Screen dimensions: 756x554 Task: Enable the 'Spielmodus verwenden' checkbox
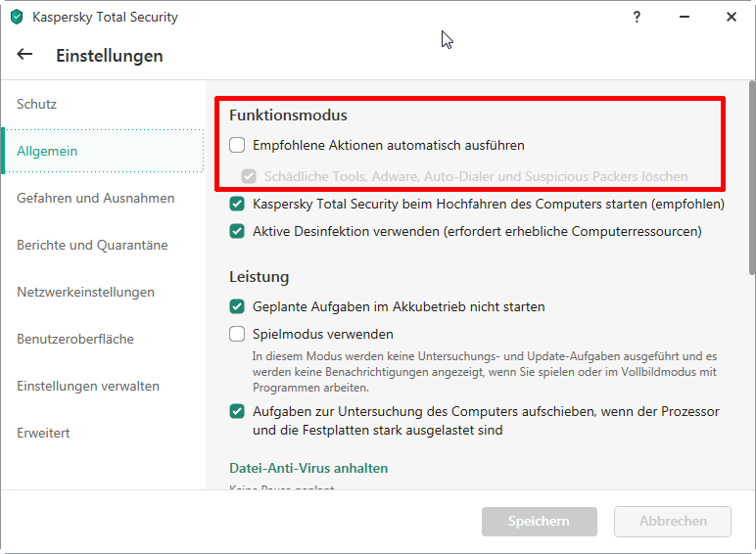tap(237, 334)
